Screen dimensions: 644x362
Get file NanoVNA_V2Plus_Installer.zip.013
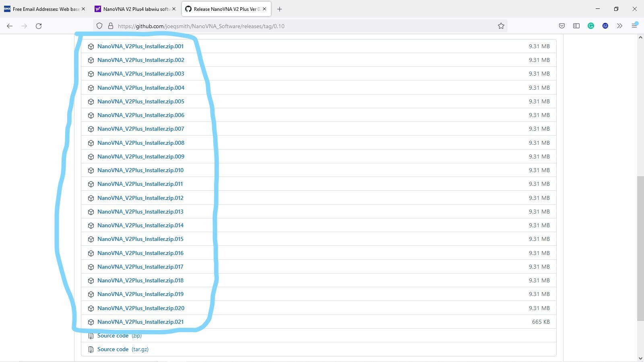point(140,212)
